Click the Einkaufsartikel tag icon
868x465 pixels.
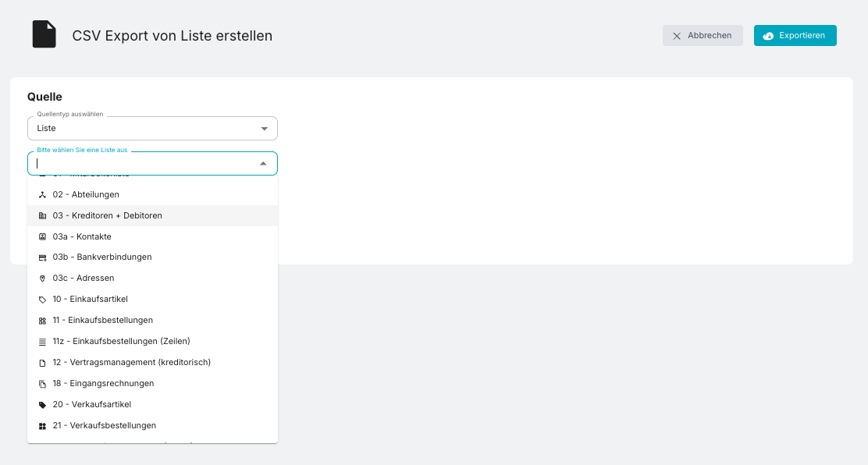[42, 300]
